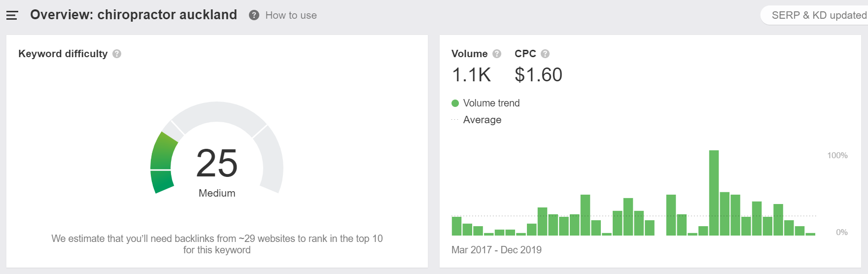This screenshot has height=274, width=868.
Task: Click the 0% axis label
Action: pos(842,232)
